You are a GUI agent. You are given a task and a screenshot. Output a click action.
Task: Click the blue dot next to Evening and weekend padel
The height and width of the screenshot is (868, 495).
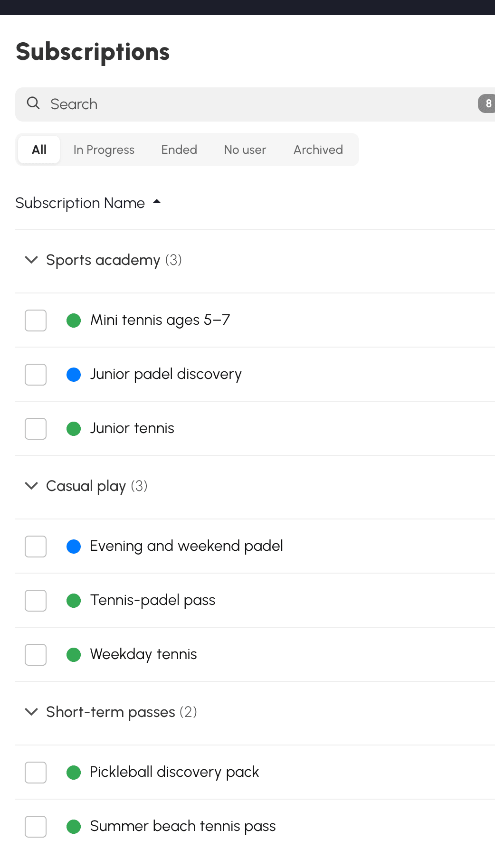tap(74, 547)
